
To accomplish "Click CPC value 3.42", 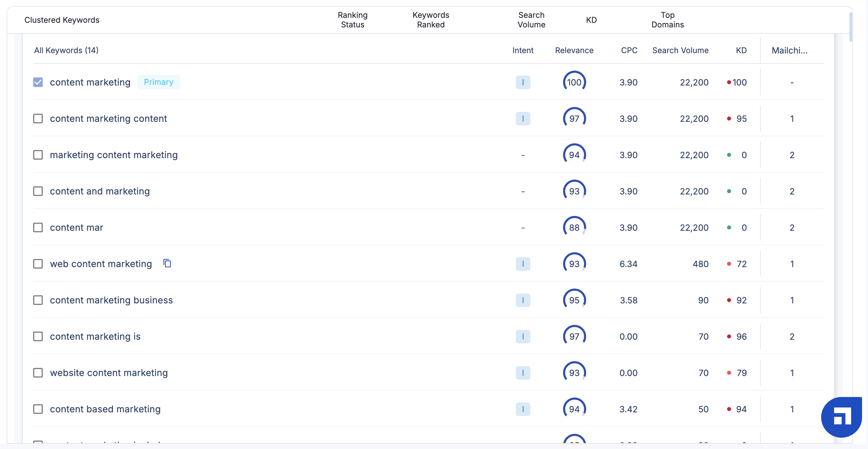I will 628,410.
